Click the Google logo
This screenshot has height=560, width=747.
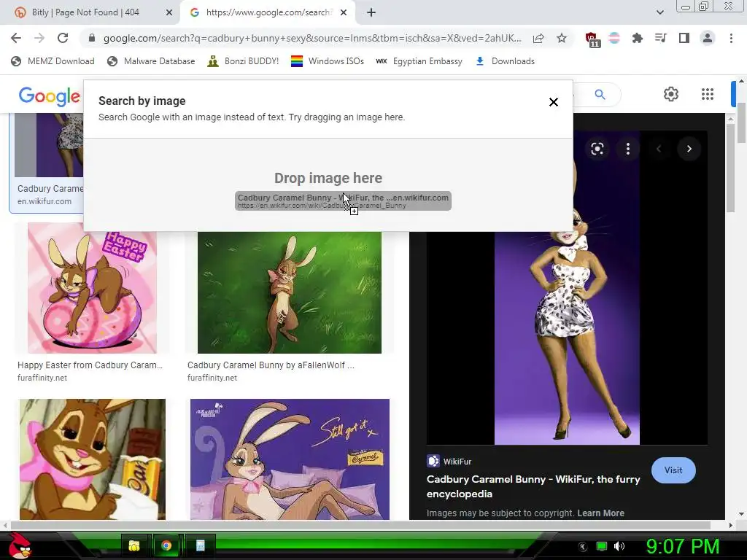coord(49,97)
